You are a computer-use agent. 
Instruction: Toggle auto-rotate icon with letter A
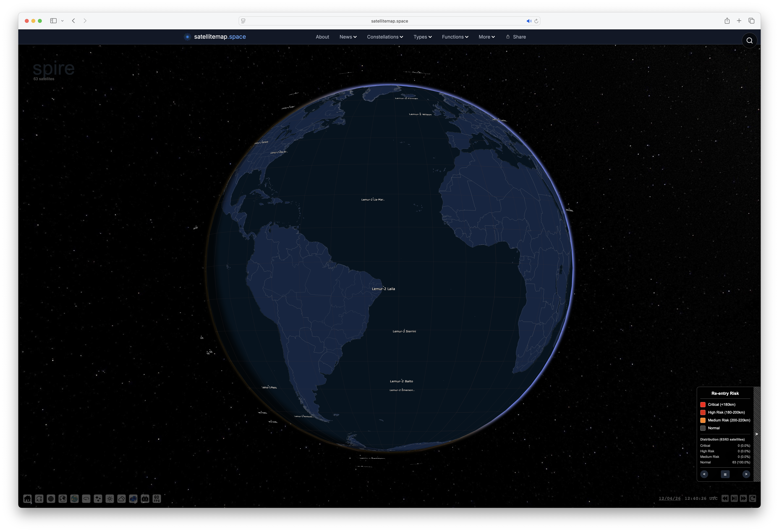(39, 499)
